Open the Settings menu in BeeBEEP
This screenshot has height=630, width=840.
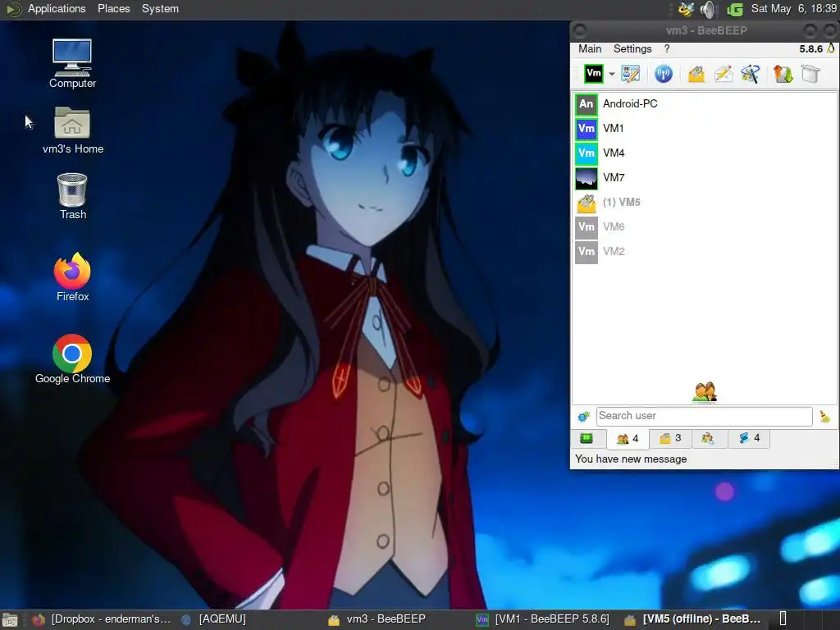click(x=632, y=48)
